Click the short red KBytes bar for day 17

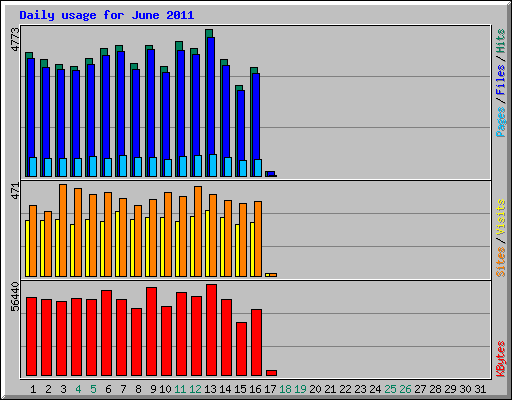[271, 373]
